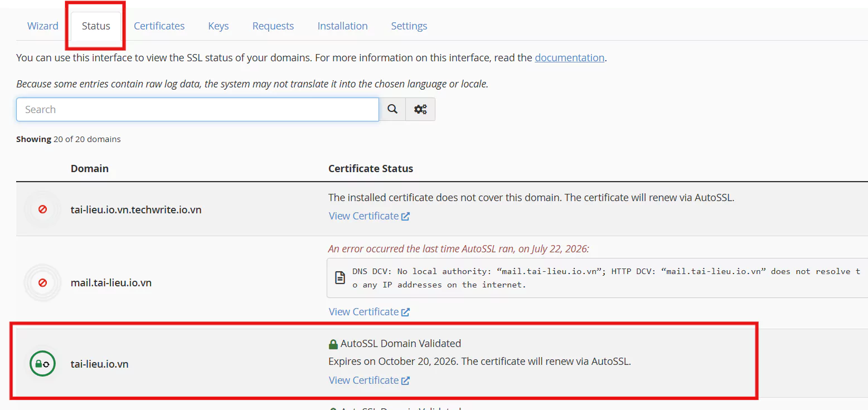The width and height of the screenshot is (868, 410).
Task: Select the tai-lieu.io.vn domain name
Action: click(x=100, y=364)
